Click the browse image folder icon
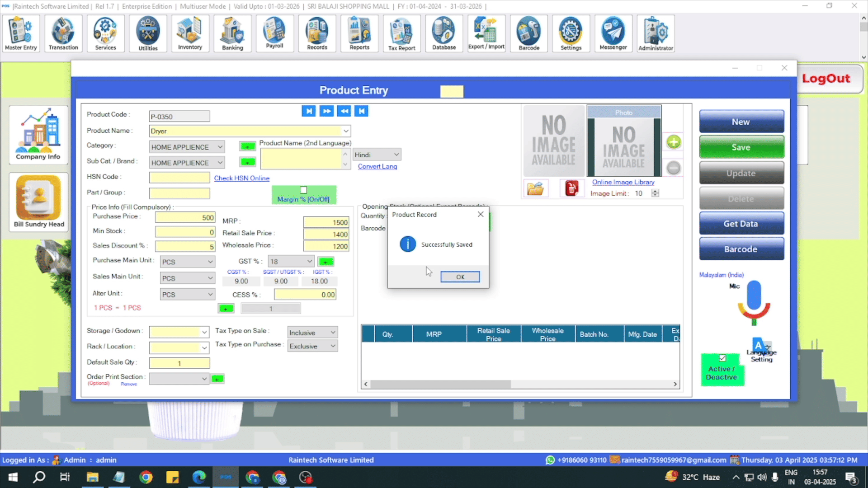868x488 pixels. pos(535,188)
